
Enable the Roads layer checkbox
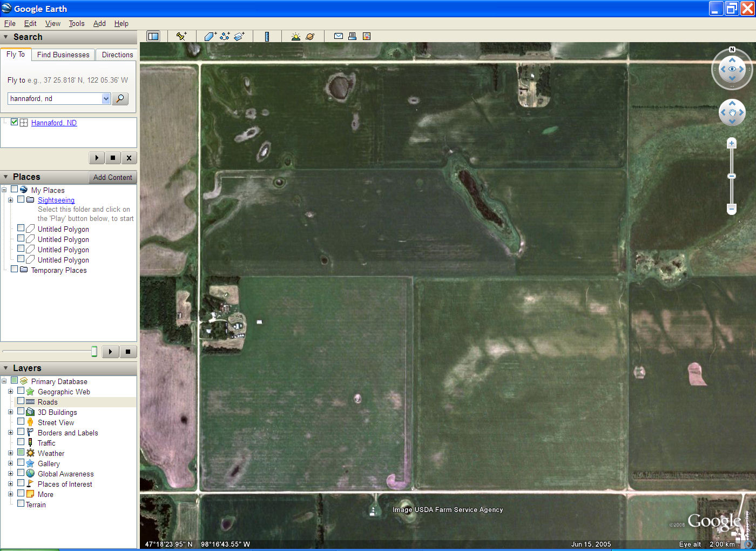pyautogui.click(x=21, y=401)
